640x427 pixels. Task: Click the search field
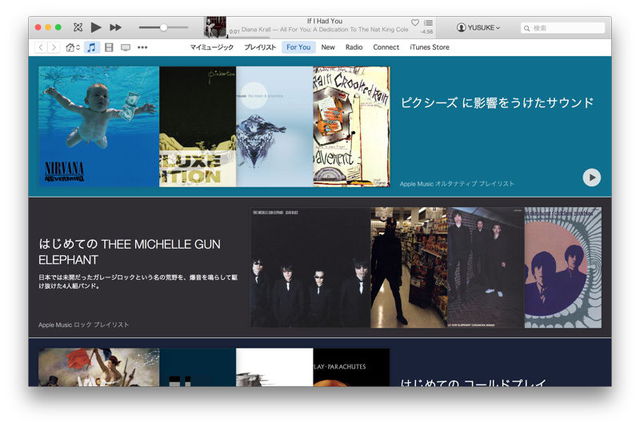click(565, 28)
